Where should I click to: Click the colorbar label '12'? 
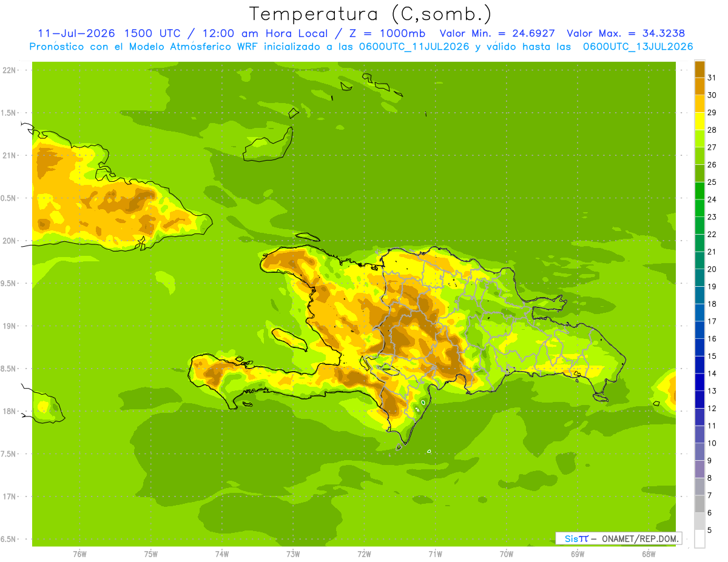712,408
